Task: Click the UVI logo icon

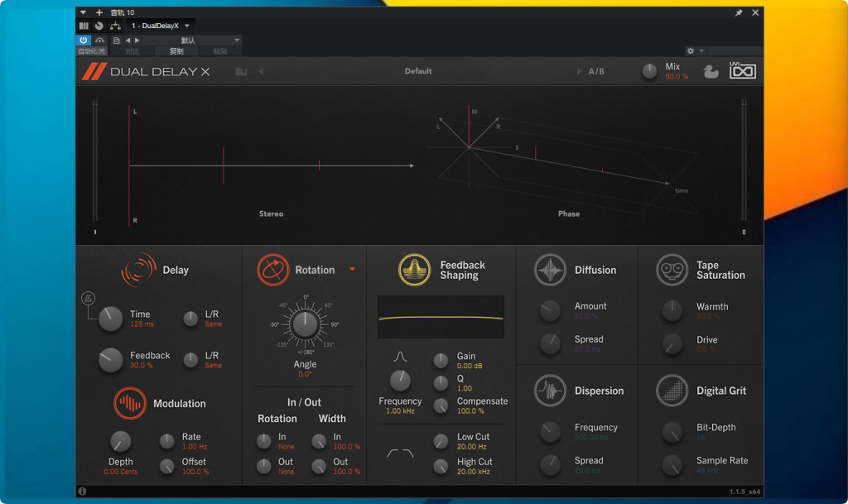Action: coord(743,70)
